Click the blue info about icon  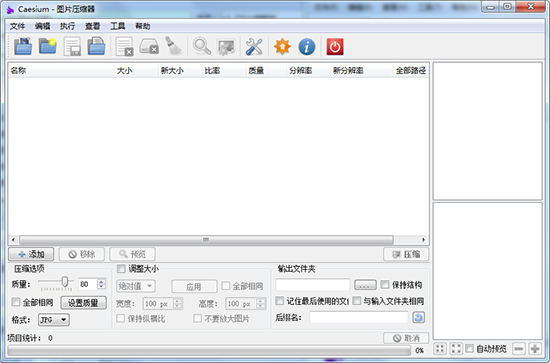click(x=307, y=46)
